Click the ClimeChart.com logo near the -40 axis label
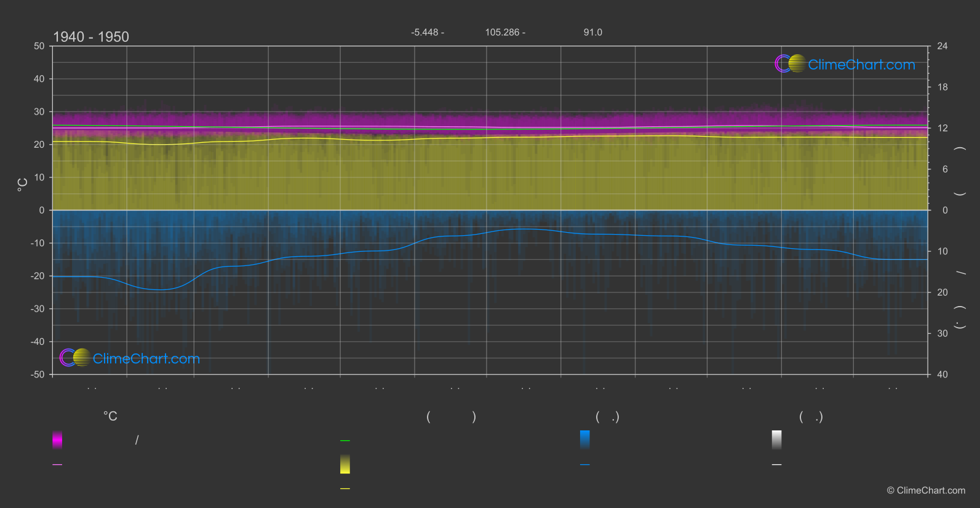 (x=130, y=358)
